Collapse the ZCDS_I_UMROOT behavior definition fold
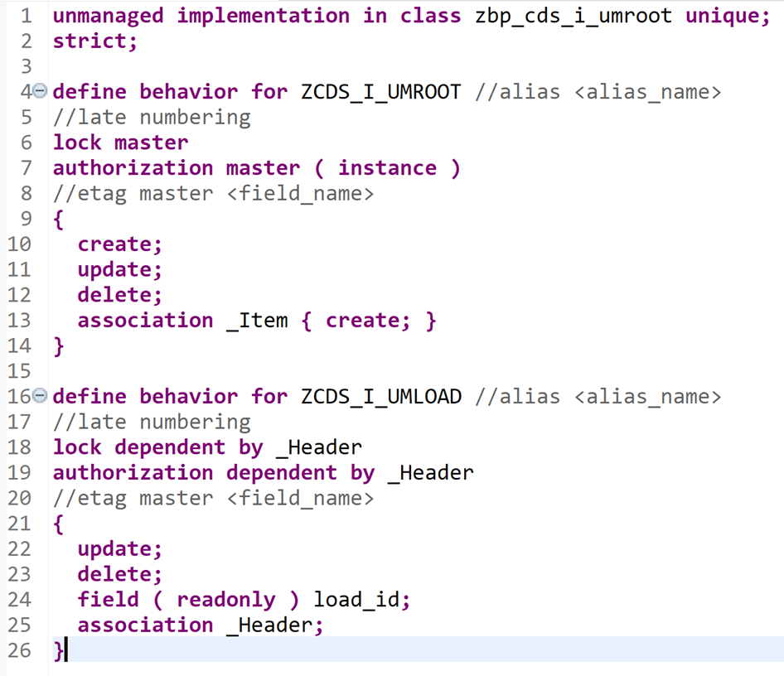The image size is (784, 676). pyautogui.click(x=40, y=92)
